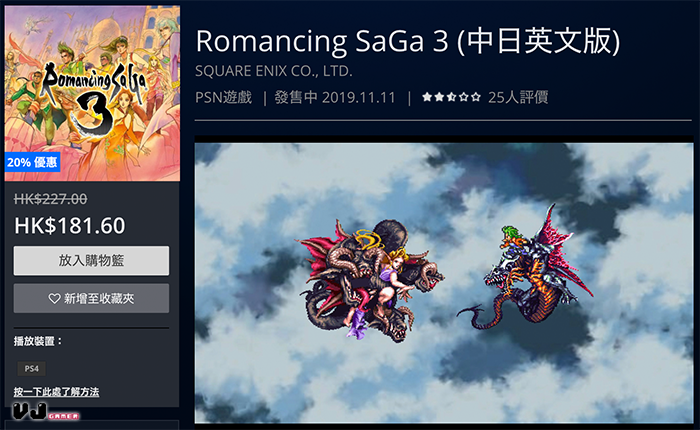This screenshot has height=430, width=700.
Task: Click the Romancing SaGa 3 title heading
Action: click(408, 41)
